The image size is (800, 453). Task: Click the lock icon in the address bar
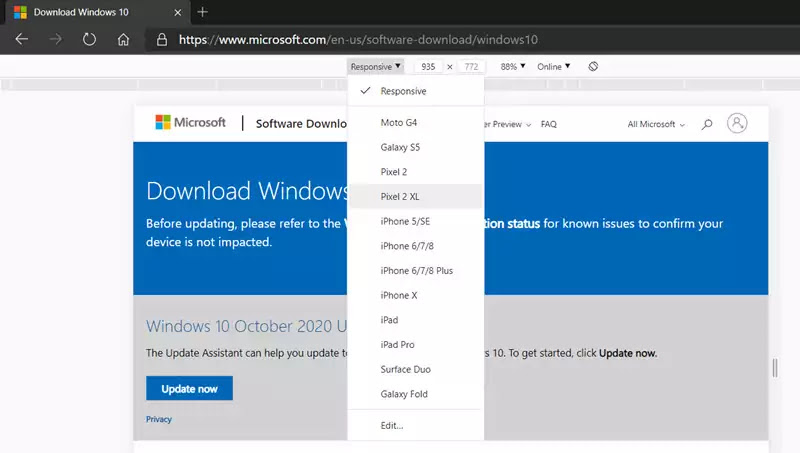(x=162, y=39)
